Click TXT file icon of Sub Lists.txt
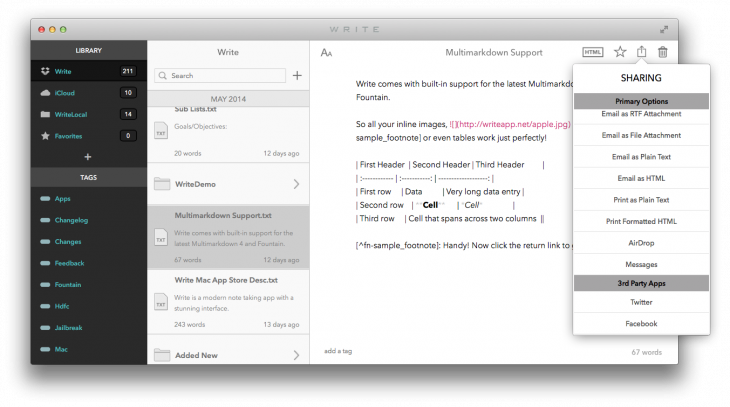The height and width of the screenshot is (407, 730). 161,130
